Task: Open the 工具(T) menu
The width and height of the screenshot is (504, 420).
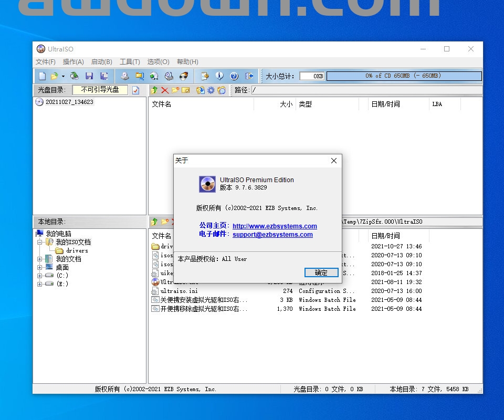Action: tap(130, 62)
